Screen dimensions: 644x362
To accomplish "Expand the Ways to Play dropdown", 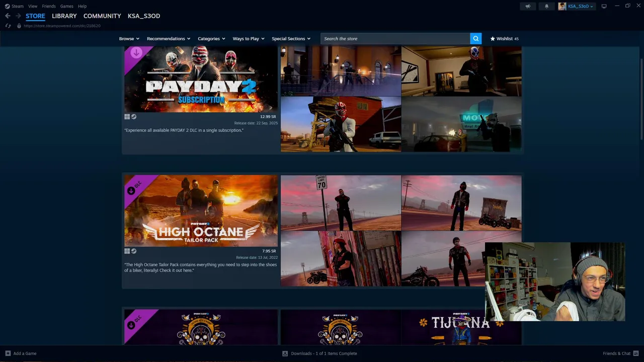I will pos(249,39).
